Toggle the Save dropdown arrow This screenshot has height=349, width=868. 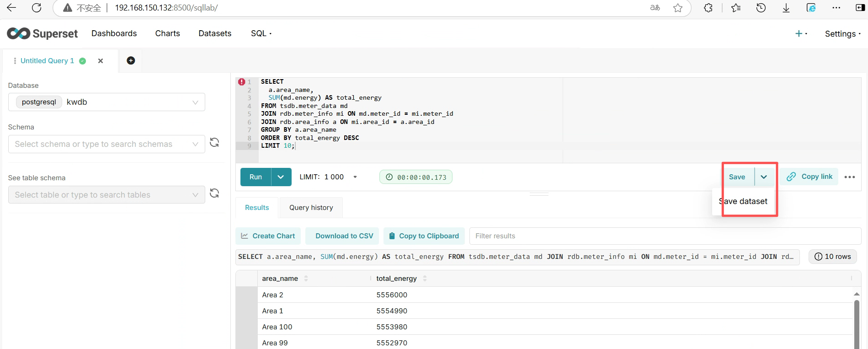pos(764,177)
